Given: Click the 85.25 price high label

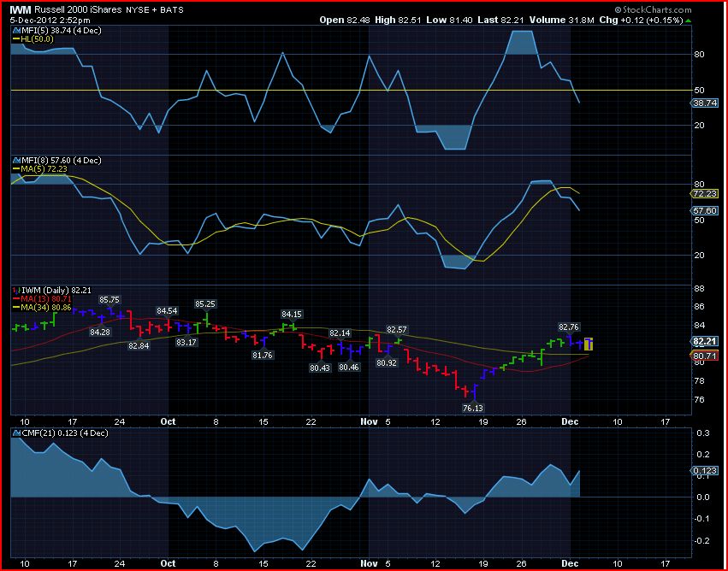Looking at the screenshot, I should point(205,303).
